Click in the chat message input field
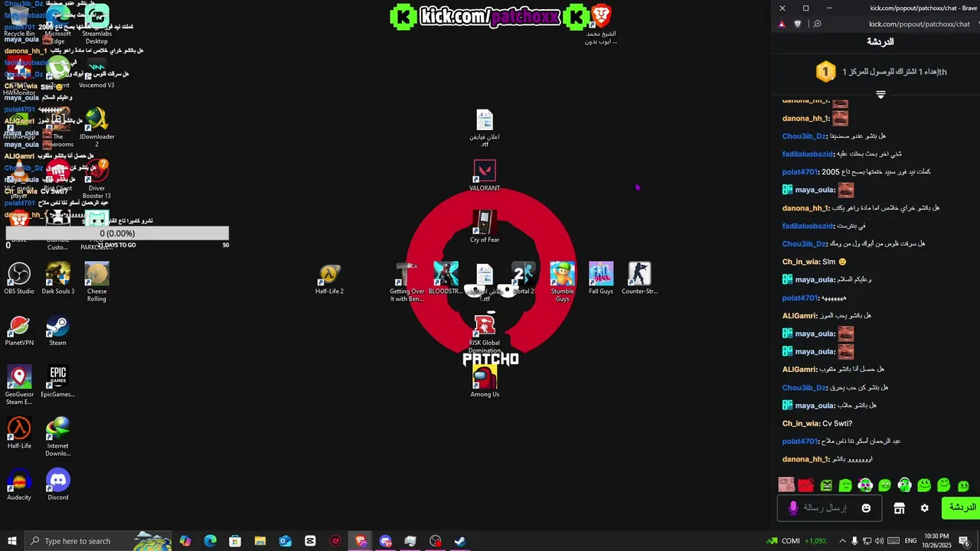The width and height of the screenshot is (980, 551). (830, 508)
